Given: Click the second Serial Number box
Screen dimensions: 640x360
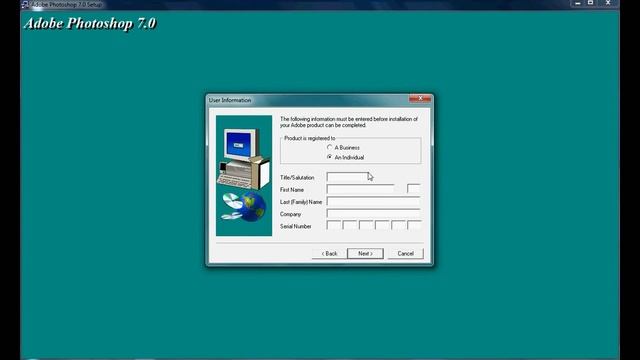Looking at the screenshot, I should (x=350, y=226).
